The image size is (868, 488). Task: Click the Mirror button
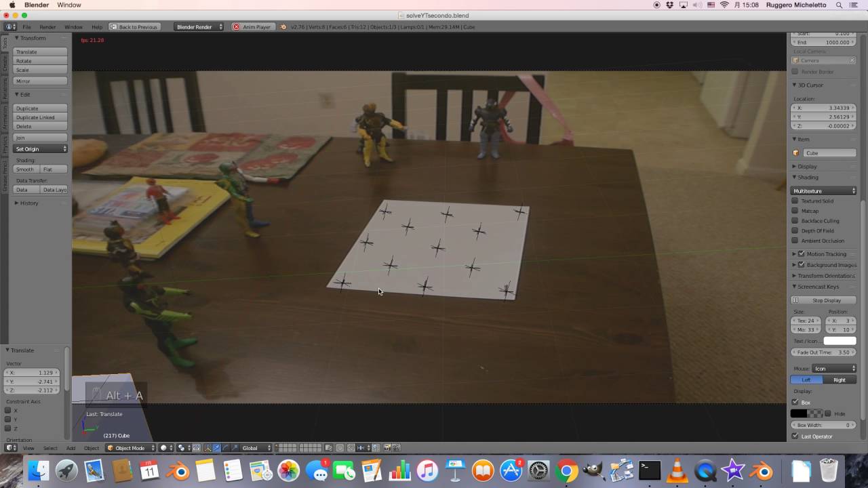[x=41, y=81]
